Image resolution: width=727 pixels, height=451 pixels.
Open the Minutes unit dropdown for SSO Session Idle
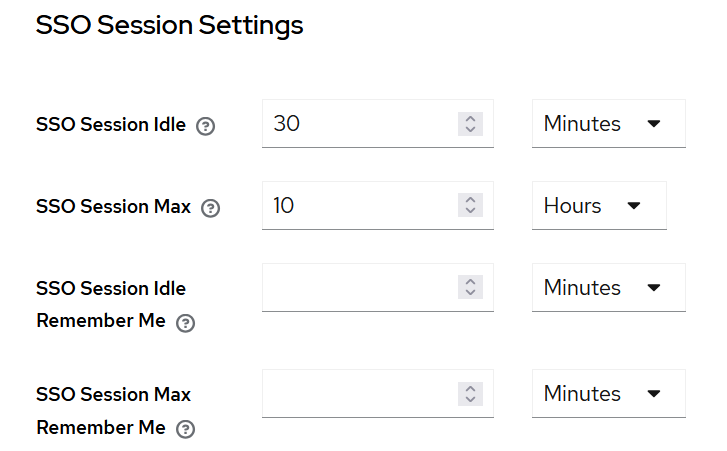[608, 124]
